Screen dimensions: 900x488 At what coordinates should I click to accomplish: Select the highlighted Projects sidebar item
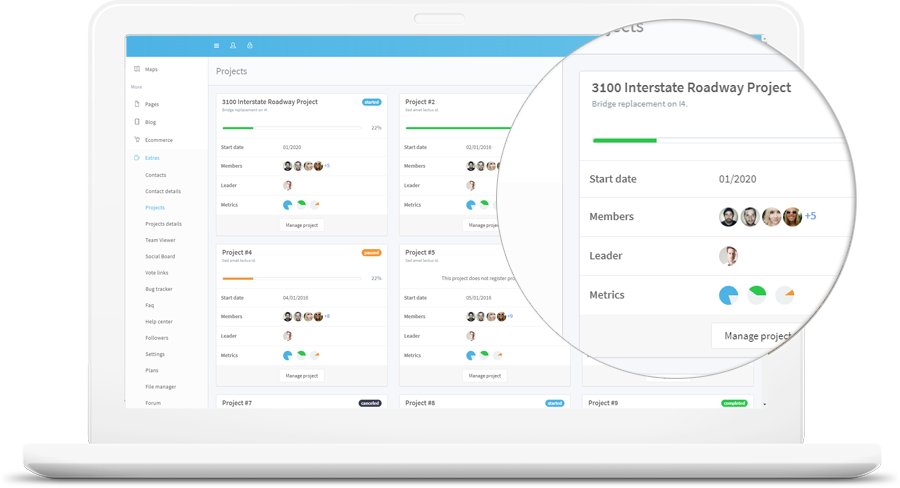pos(155,208)
